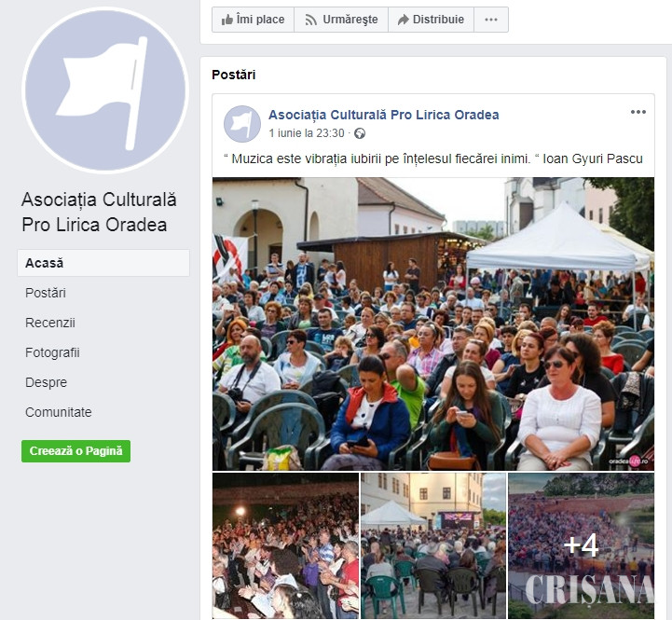
Task: Open the Despre sidebar section
Action: (46, 382)
